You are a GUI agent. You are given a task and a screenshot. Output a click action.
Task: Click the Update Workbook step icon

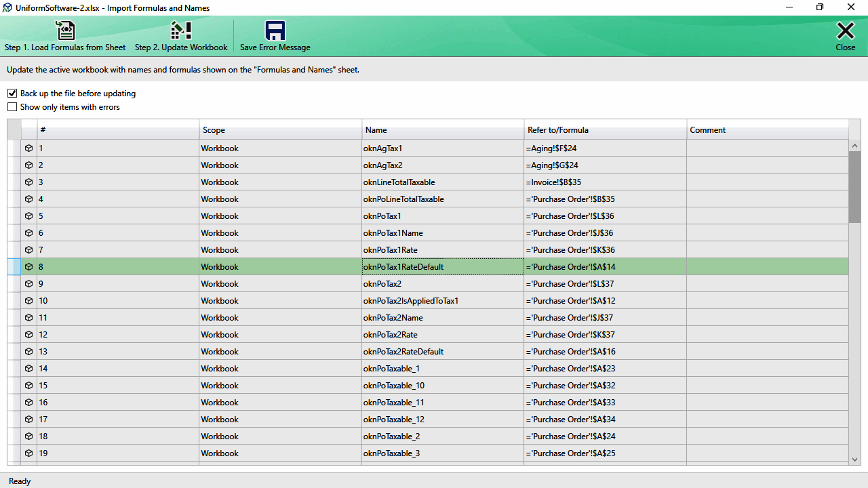coord(181,30)
